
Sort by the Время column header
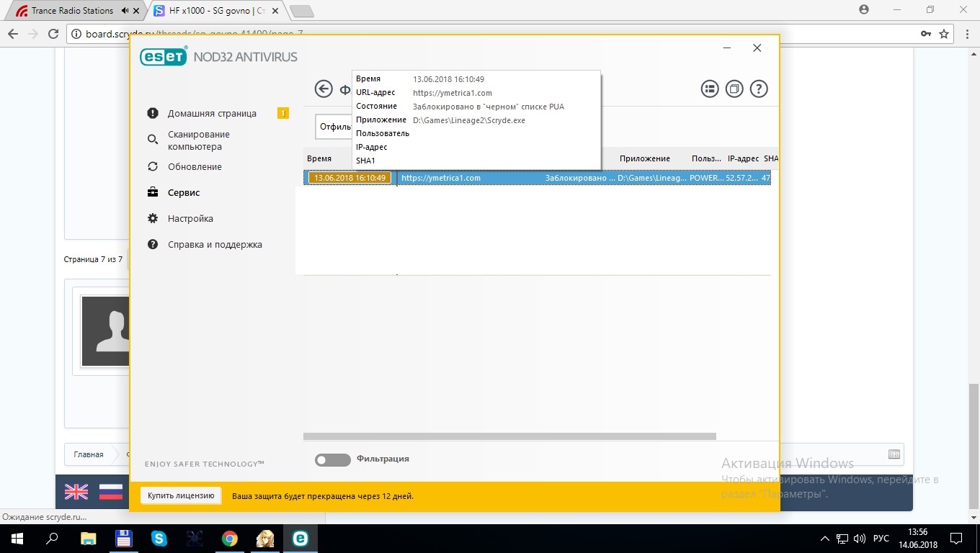click(319, 158)
